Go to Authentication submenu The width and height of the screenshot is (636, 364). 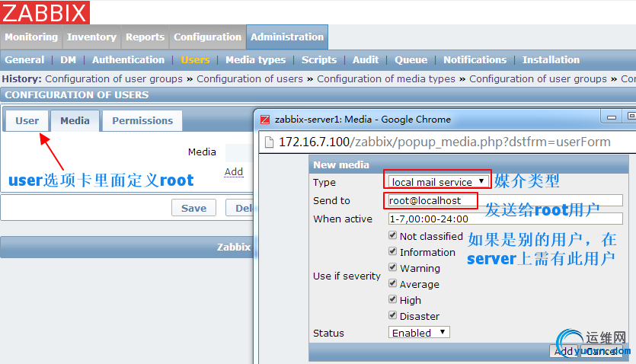pos(128,60)
